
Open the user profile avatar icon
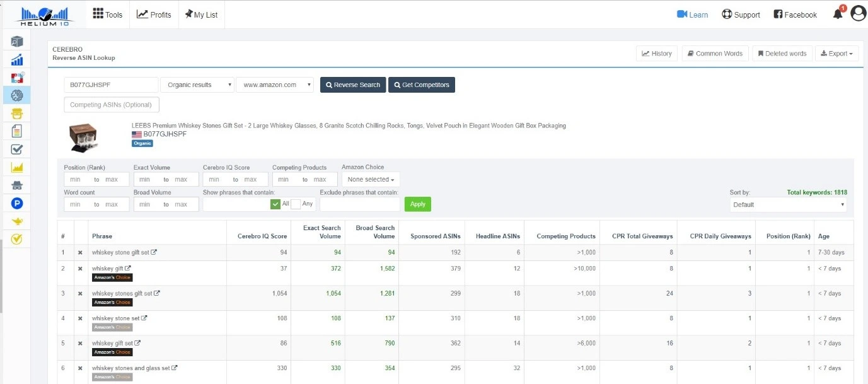click(x=858, y=13)
